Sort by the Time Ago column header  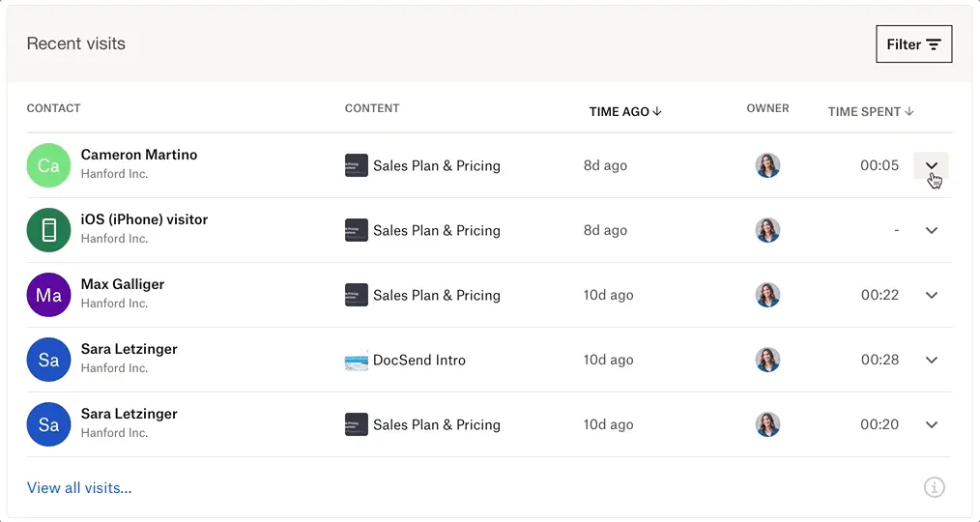click(625, 111)
